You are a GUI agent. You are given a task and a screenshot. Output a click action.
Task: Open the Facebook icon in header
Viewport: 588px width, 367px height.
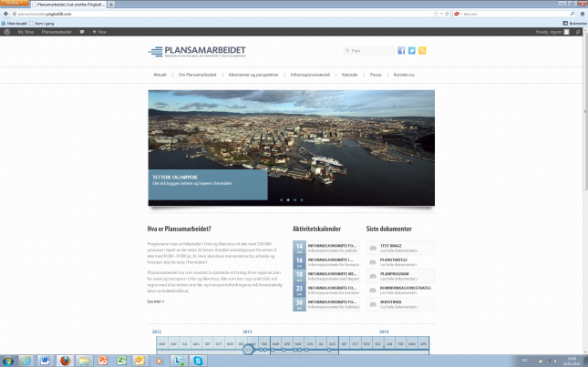pyautogui.click(x=401, y=51)
